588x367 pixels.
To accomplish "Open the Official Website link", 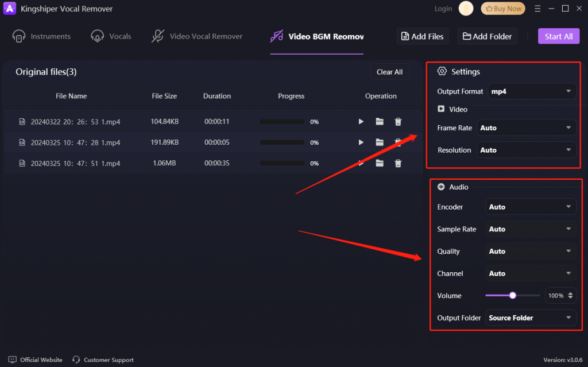I will coord(36,360).
